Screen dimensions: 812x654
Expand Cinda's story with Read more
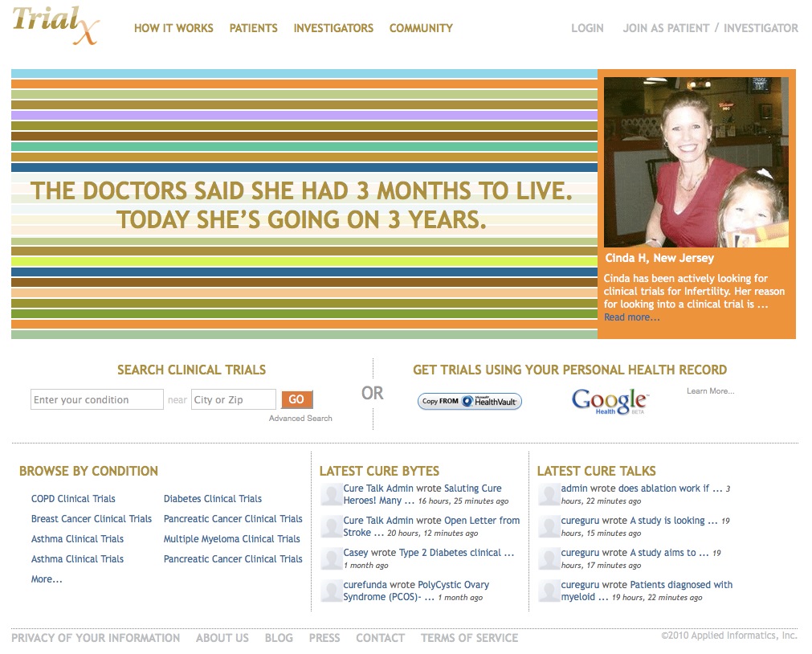(631, 317)
